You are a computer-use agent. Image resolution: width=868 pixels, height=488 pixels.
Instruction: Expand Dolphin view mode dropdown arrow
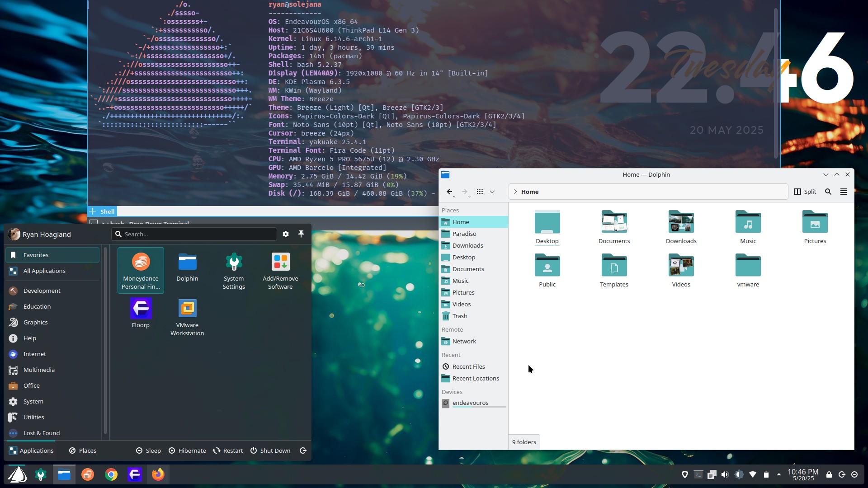(492, 192)
